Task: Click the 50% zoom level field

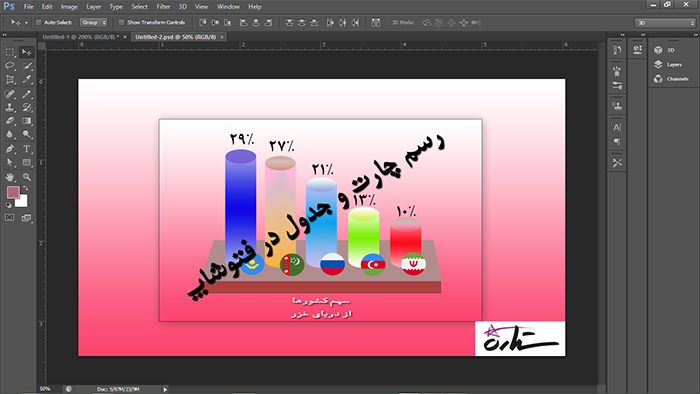Action: click(45, 389)
